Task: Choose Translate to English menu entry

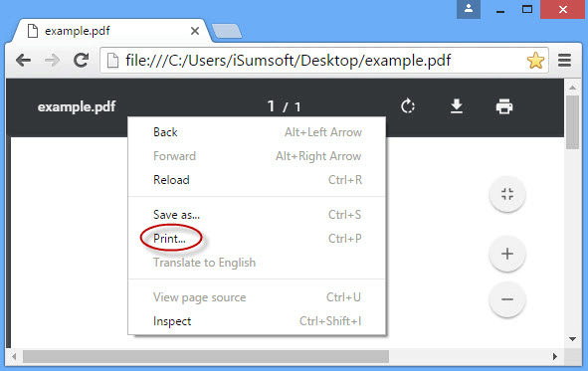Action: (257, 263)
